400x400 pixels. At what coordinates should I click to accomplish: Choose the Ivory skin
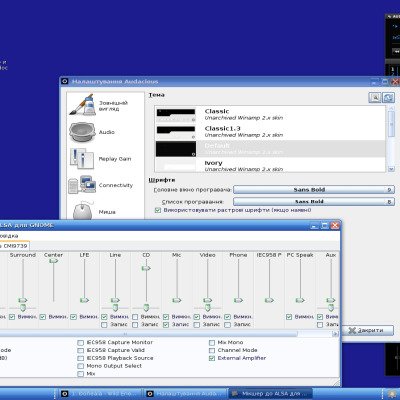click(x=270, y=165)
